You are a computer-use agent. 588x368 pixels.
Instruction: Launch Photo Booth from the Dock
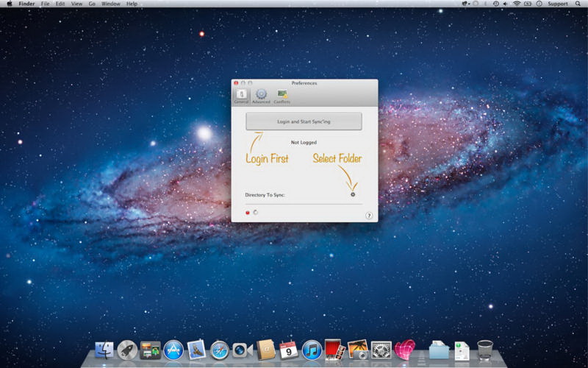pos(335,350)
